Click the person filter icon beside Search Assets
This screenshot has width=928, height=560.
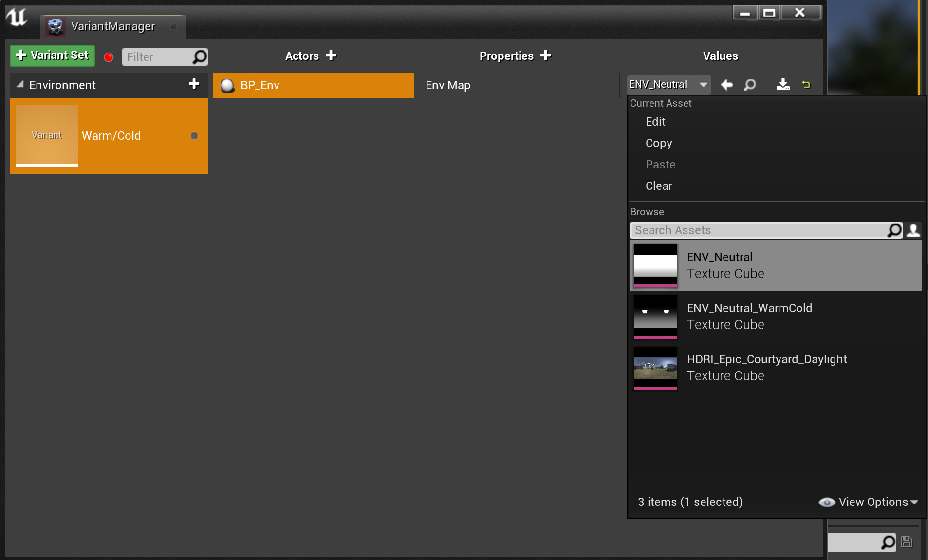(913, 230)
